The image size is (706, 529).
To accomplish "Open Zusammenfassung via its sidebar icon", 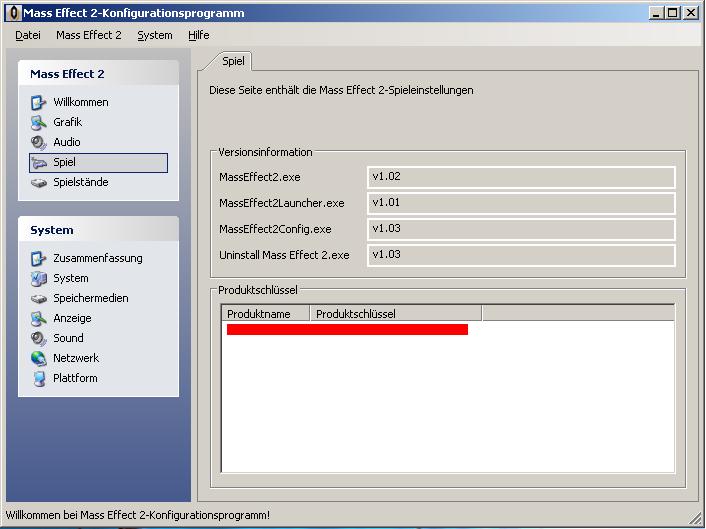I will [38, 258].
